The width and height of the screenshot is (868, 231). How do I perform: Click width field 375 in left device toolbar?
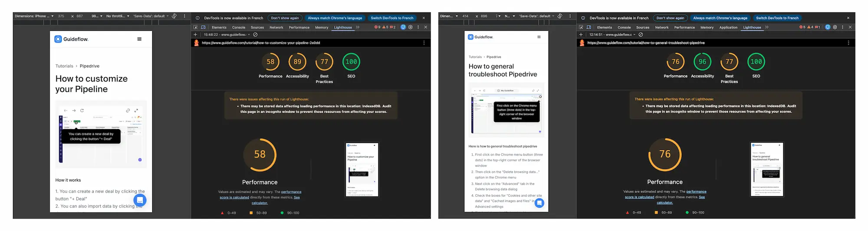point(62,16)
